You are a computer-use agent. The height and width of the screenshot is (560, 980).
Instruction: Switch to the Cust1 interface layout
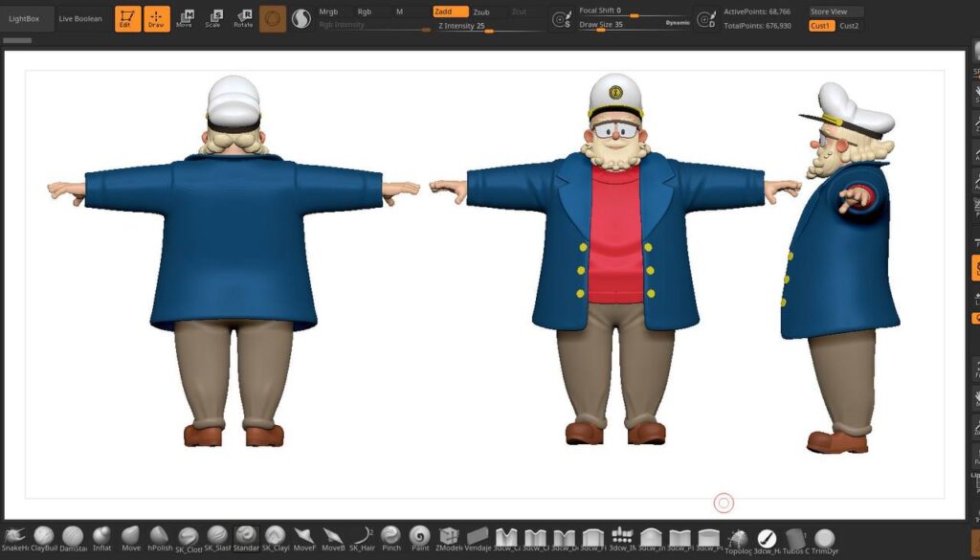pos(820,26)
